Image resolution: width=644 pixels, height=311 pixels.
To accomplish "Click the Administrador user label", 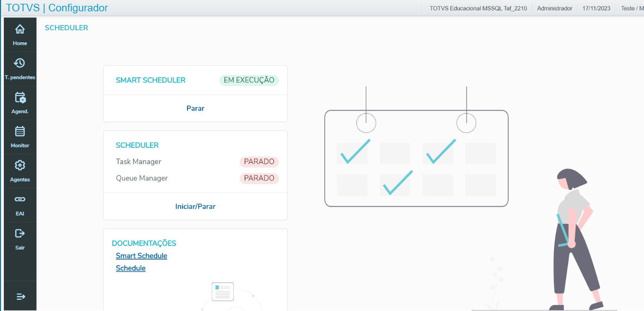I will tap(554, 8).
